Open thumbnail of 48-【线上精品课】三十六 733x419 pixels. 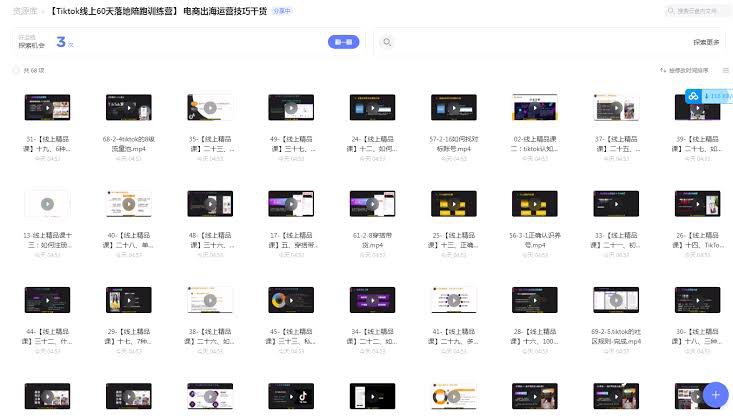click(210, 204)
